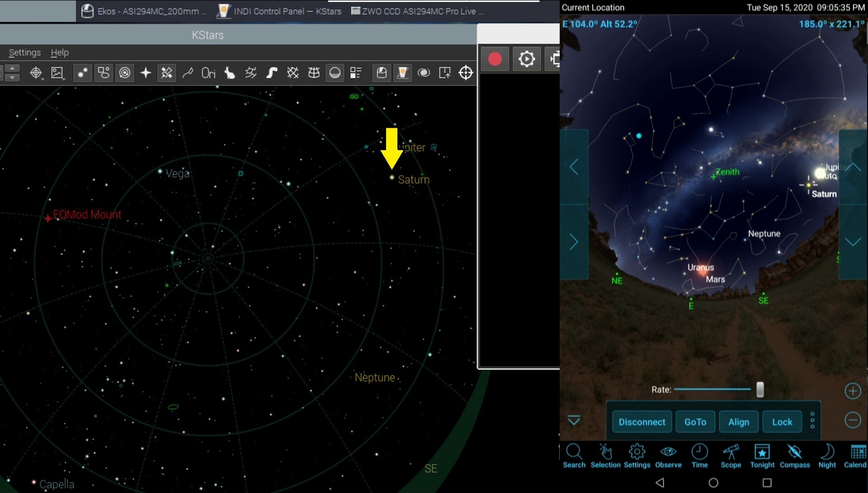
Task: Toggle equatorial grid icon
Action: tap(293, 73)
